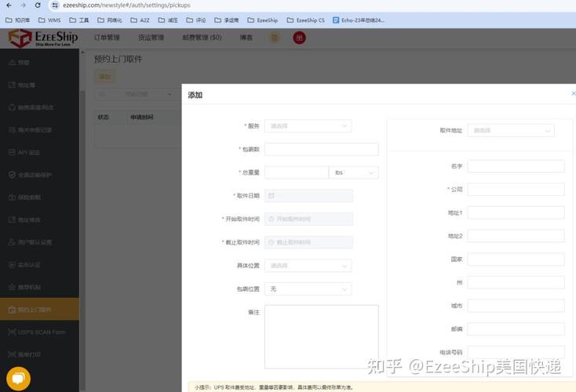
Task: Open the EzeeShip CS bookmark folder
Action: coord(305,20)
